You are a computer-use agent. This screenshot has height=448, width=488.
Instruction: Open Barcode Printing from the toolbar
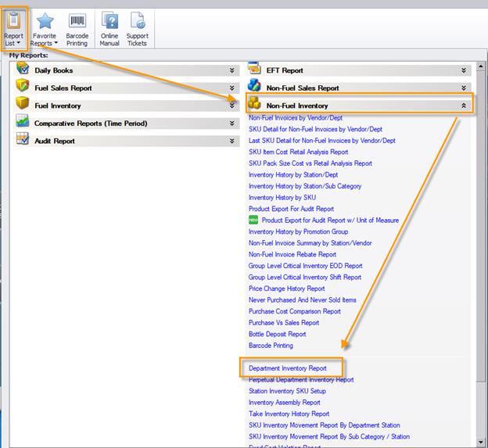[x=77, y=21]
